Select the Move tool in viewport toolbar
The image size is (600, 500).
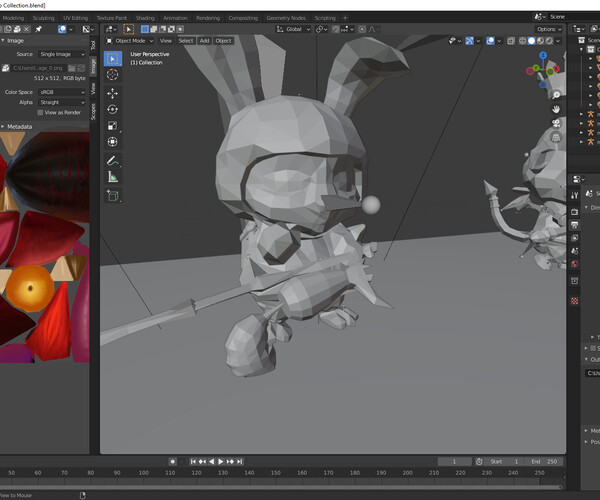click(x=112, y=92)
